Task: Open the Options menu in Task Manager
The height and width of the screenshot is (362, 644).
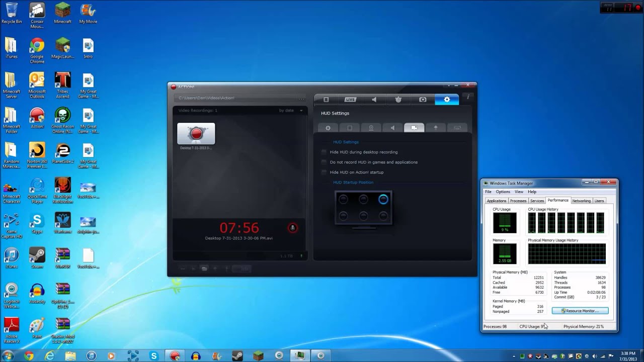Action: (503, 192)
